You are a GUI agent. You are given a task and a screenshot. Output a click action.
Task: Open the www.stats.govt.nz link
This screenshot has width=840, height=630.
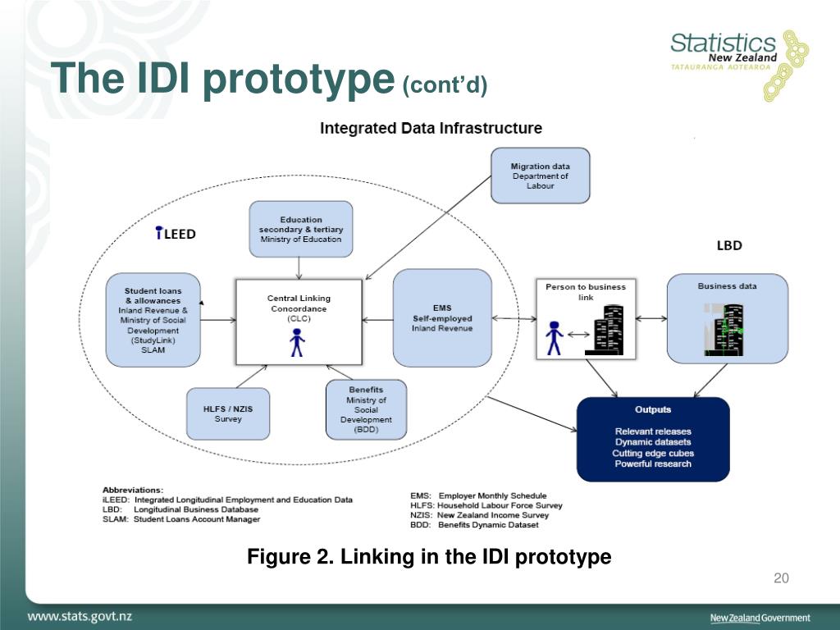click(x=80, y=617)
